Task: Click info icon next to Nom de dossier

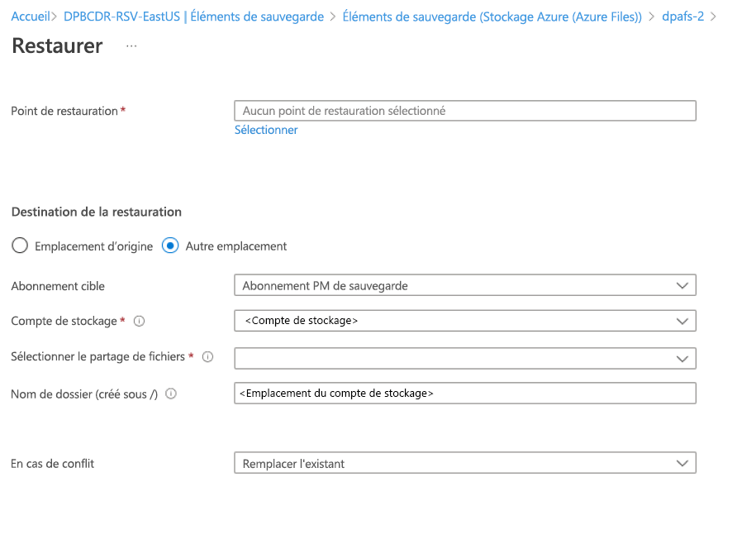Action: tap(171, 394)
